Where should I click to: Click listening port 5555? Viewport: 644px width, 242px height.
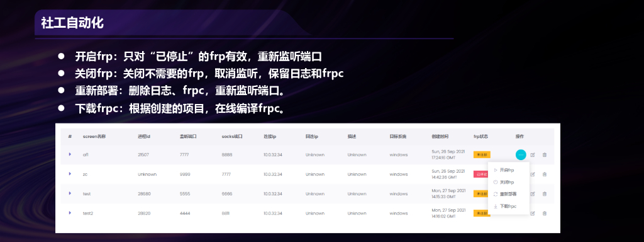click(x=186, y=194)
